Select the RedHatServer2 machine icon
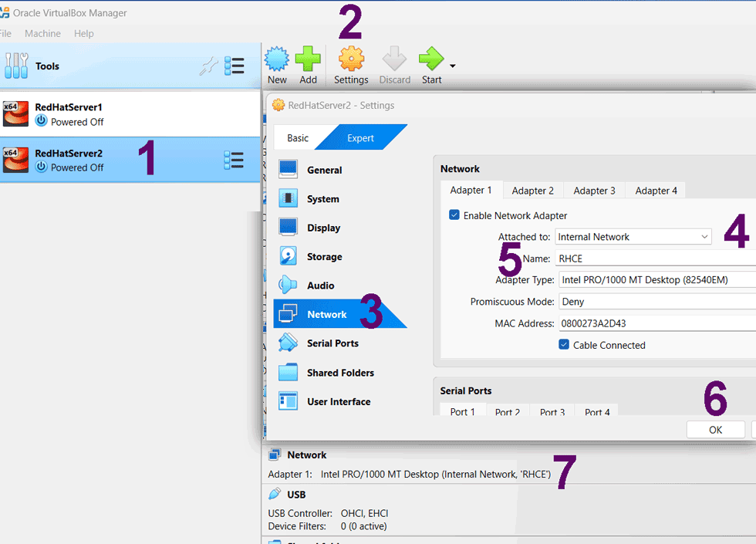The image size is (756, 544). 15,160
